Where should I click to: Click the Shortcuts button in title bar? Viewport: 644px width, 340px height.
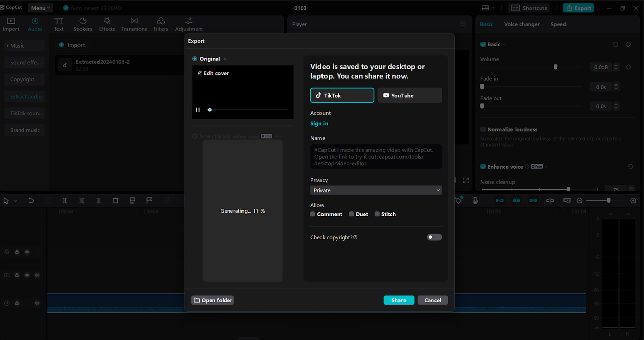click(529, 8)
